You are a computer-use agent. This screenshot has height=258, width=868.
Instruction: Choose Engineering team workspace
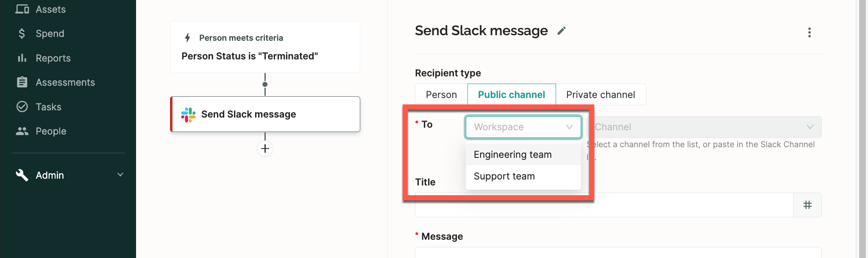pos(523,154)
